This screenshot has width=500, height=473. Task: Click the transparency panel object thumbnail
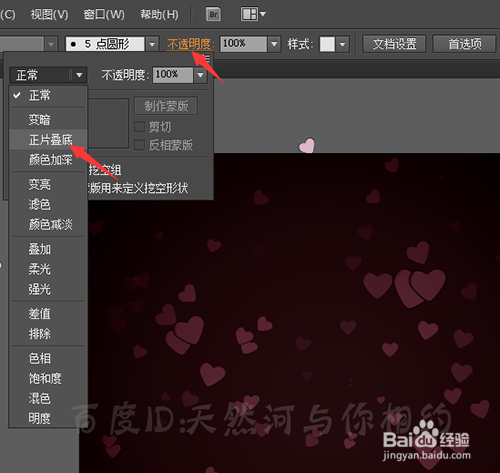(x=108, y=123)
